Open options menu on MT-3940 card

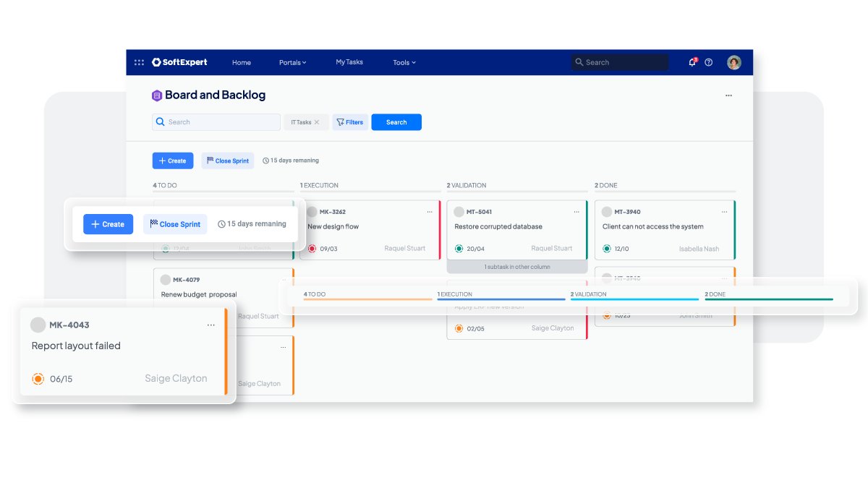pyautogui.click(x=725, y=212)
